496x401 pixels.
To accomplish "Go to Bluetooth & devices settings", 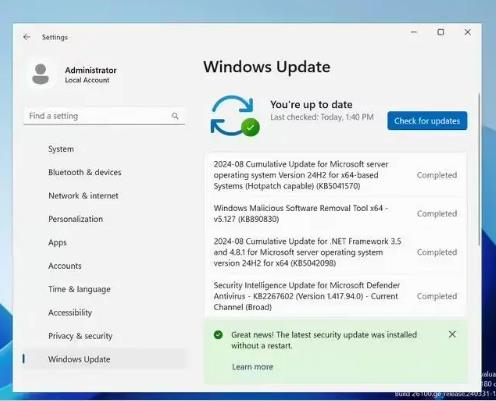I will click(85, 172).
